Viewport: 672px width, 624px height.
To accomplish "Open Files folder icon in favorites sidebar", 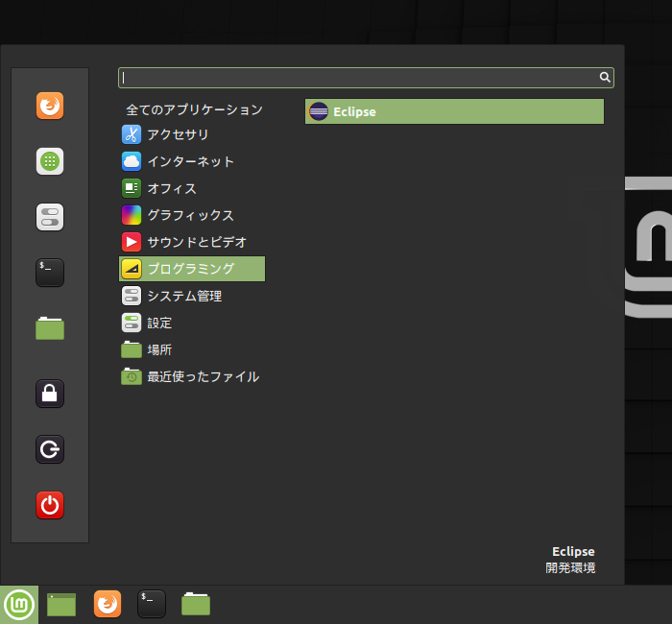I will (x=50, y=328).
